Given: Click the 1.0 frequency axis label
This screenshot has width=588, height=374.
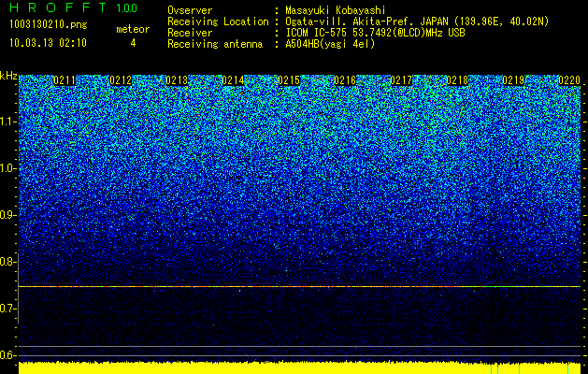Looking at the screenshot, I should coord(7,169).
